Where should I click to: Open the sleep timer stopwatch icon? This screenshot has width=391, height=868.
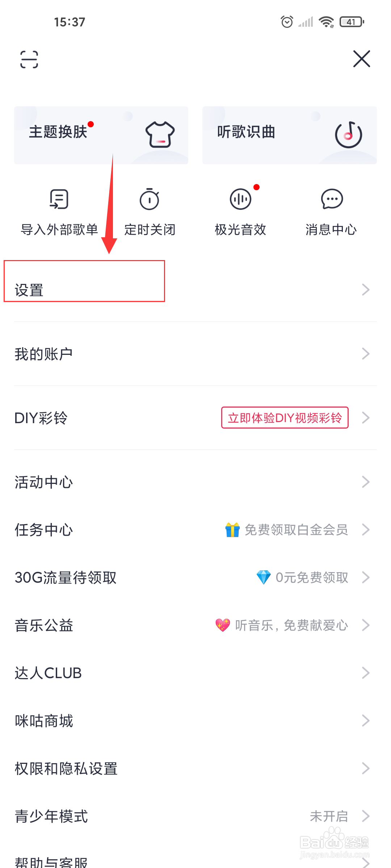click(x=150, y=199)
